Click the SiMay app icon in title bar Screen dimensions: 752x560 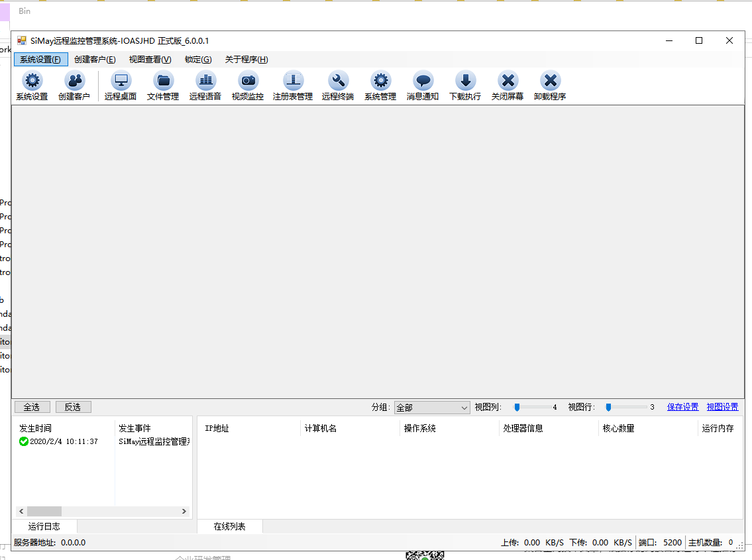22,41
